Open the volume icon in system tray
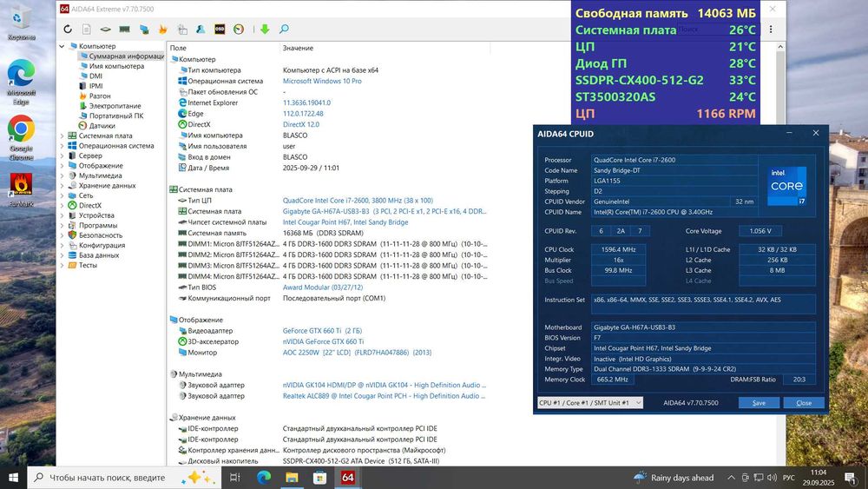868x489 pixels. (x=773, y=478)
